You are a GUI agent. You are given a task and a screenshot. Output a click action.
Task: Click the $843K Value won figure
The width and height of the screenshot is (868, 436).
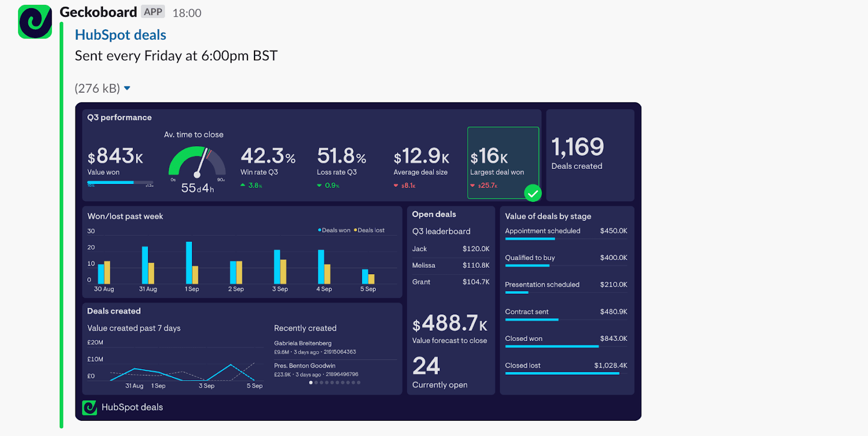[x=115, y=156]
